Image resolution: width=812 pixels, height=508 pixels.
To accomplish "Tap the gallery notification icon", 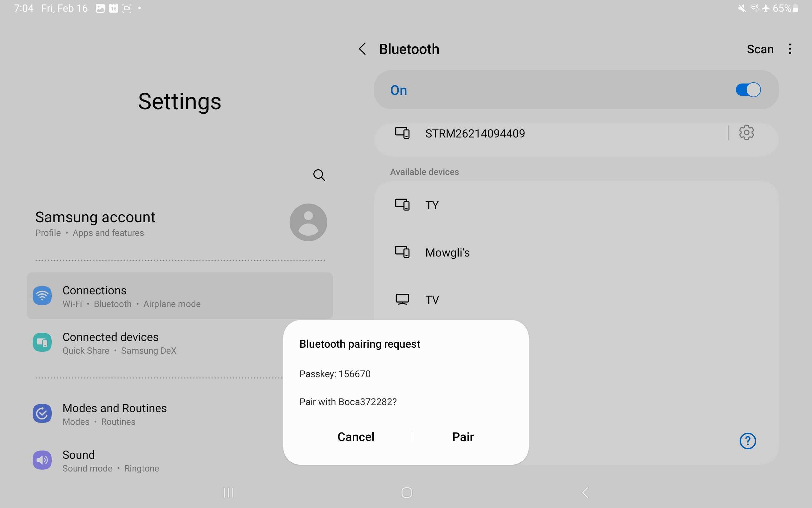I will click(x=100, y=8).
